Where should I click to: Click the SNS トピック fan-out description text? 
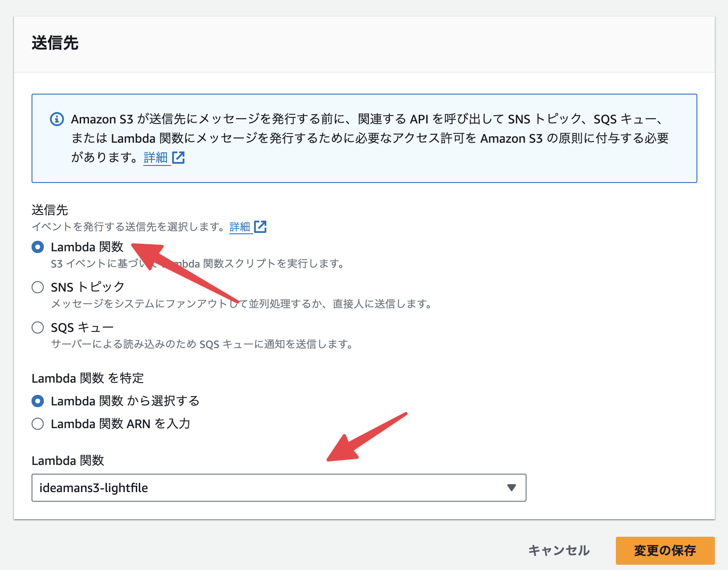click(x=241, y=304)
